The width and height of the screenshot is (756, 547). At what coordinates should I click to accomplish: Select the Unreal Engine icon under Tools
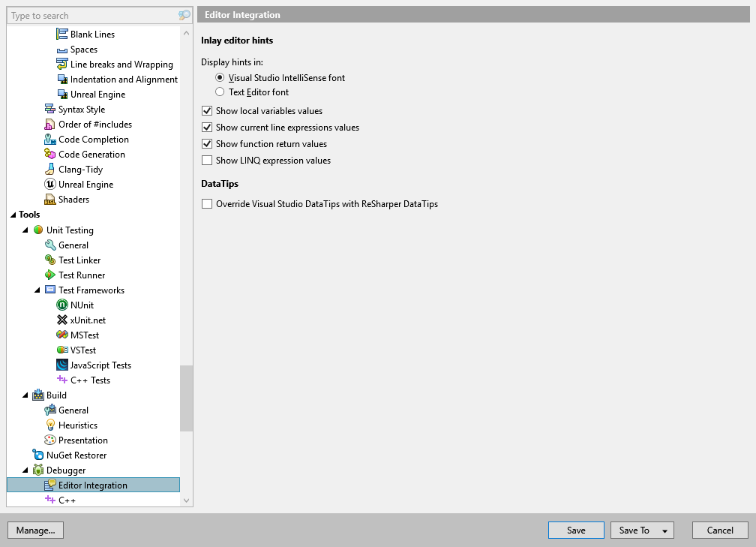[49, 184]
